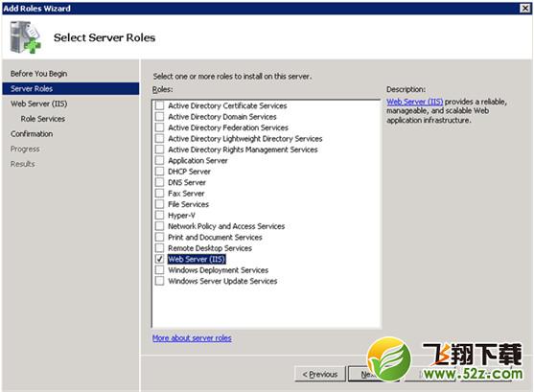This screenshot has height=392, width=534.
Task: Enable Active Directory Lightweight Directory Services
Action: tap(159, 138)
